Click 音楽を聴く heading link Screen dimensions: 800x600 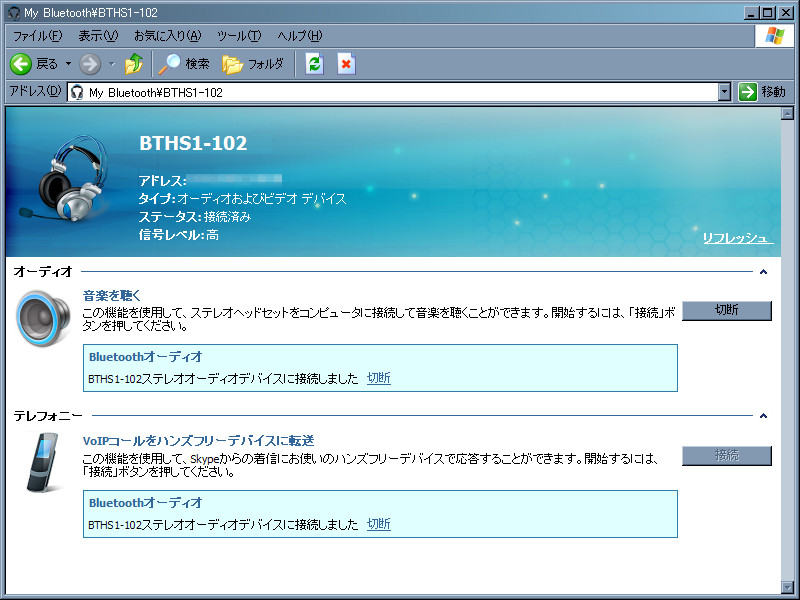pyautogui.click(x=111, y=295)
